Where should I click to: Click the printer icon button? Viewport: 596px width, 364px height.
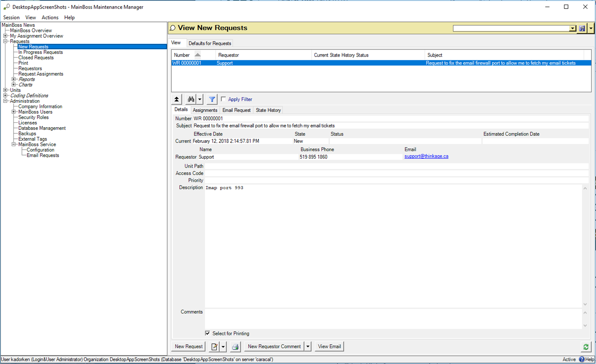[x=235, y=346]
